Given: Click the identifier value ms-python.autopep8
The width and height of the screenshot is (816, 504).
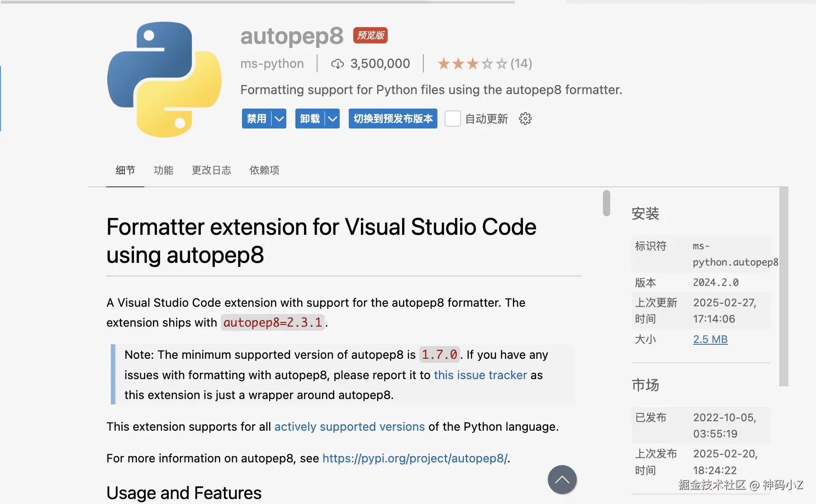Looking at the screenshot, I should pyautogui.click(x=735, y=254).
